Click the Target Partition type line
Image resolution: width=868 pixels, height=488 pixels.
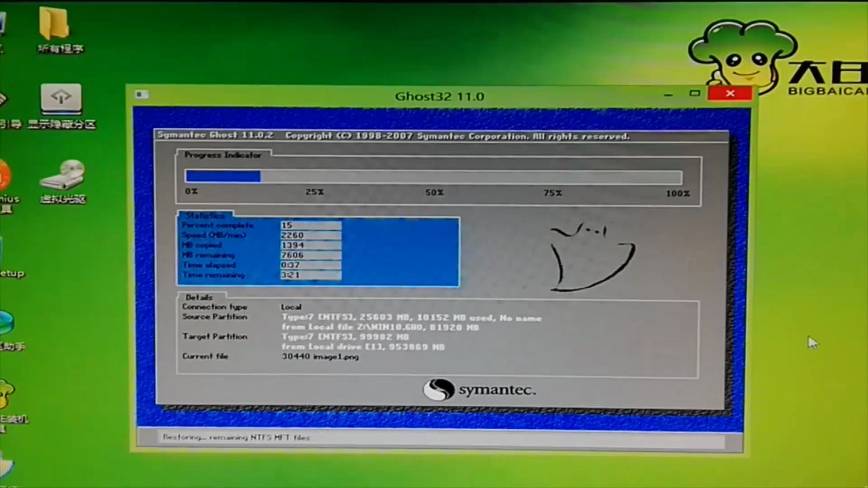coord(345,337)
